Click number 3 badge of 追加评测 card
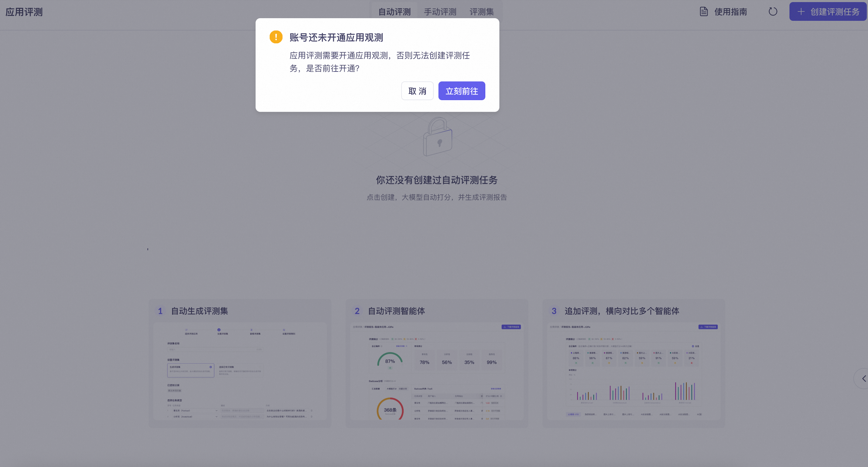The width and height of the screenshot is (868, 467). [x=554, y=311]
